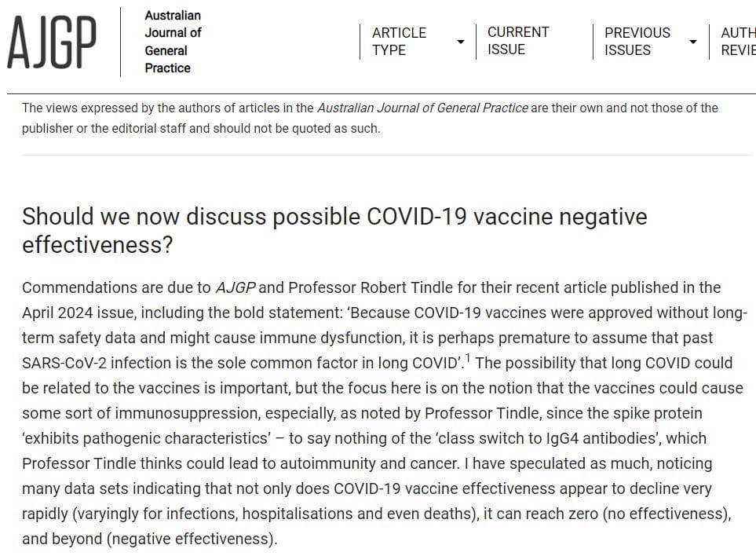Click the italic AJGP in the first paragraph
This screenshot has width=756, height=556.
click(236, 287)
